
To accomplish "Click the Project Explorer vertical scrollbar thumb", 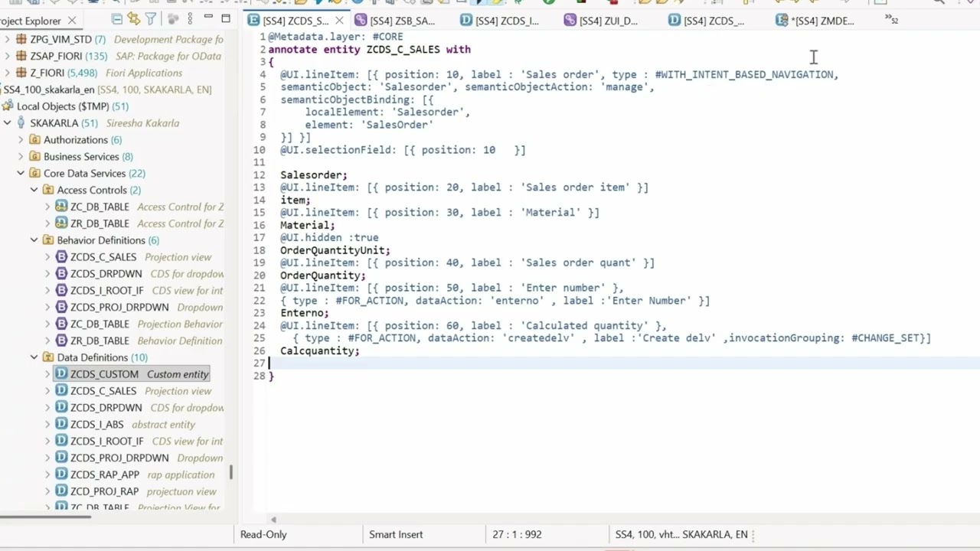I will tap(230, 474).
